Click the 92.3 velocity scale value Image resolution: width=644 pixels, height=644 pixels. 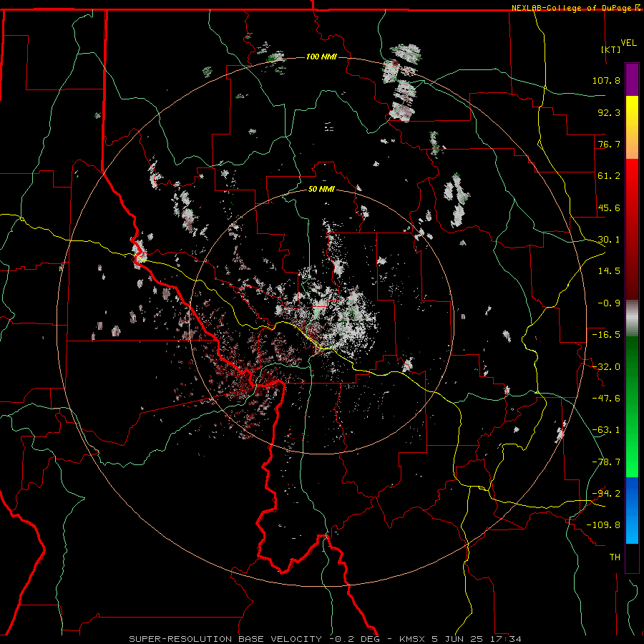[609, 112]
